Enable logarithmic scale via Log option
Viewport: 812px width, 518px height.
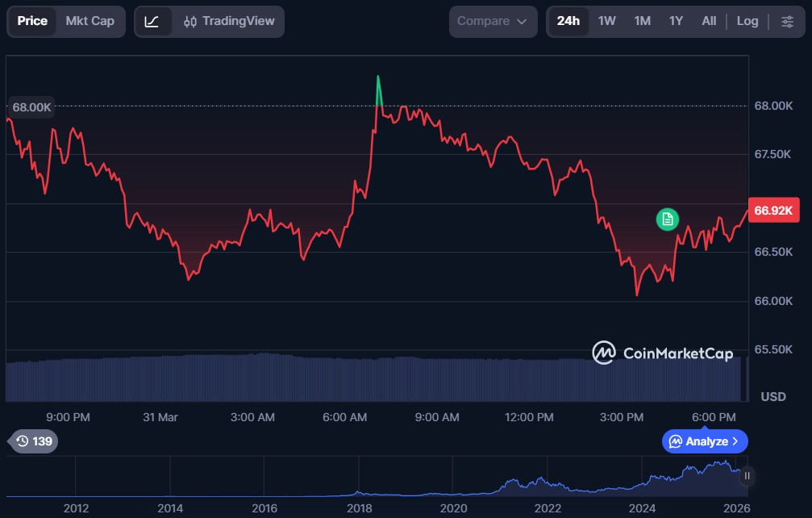(x=747, y=21)
